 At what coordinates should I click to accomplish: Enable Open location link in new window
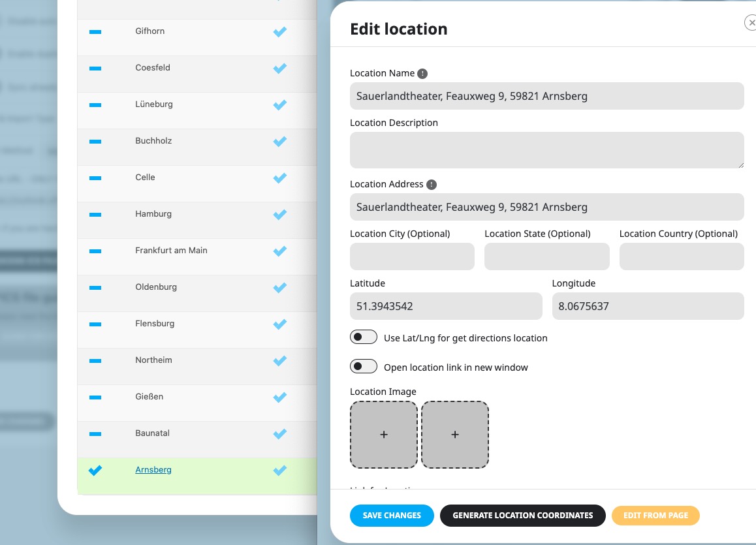(364, 366)
